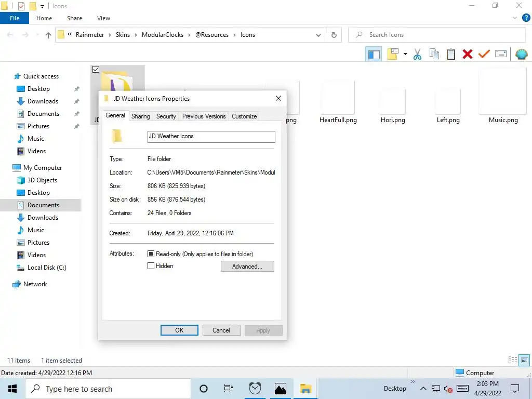Click the Advanced... button
Image resolution: width=532 pixels, height=399 pixels.
(247, 267)
